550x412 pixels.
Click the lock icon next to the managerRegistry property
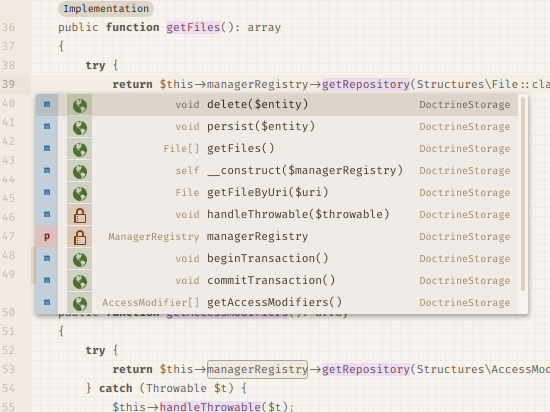coord(80,237)
